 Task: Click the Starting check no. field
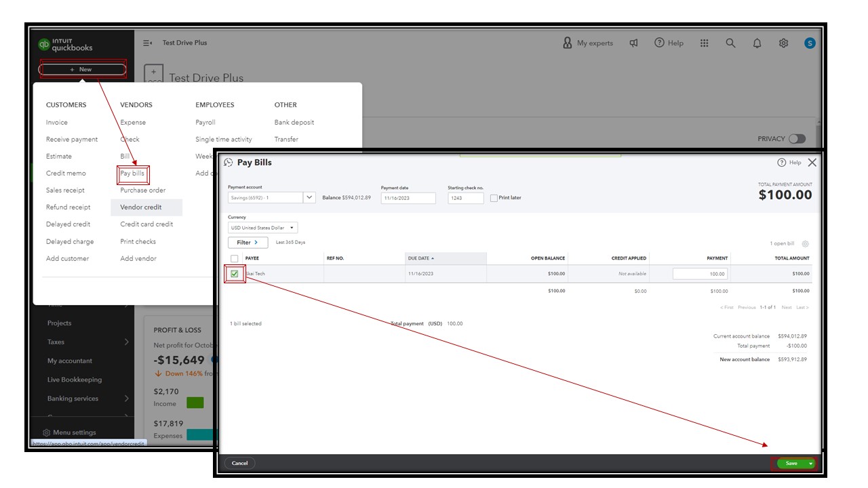pyautogui.click(x=466, y=198)
